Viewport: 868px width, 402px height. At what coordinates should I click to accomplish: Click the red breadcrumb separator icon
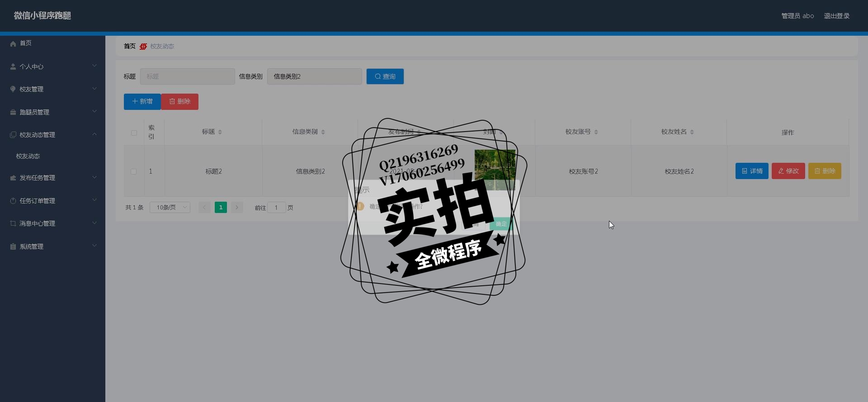pos(143,47)
